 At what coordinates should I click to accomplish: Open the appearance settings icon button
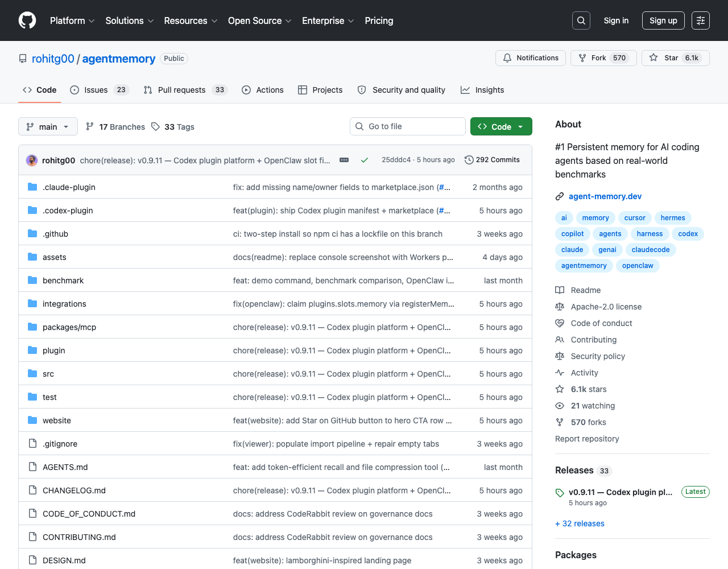tap(701, 20)
